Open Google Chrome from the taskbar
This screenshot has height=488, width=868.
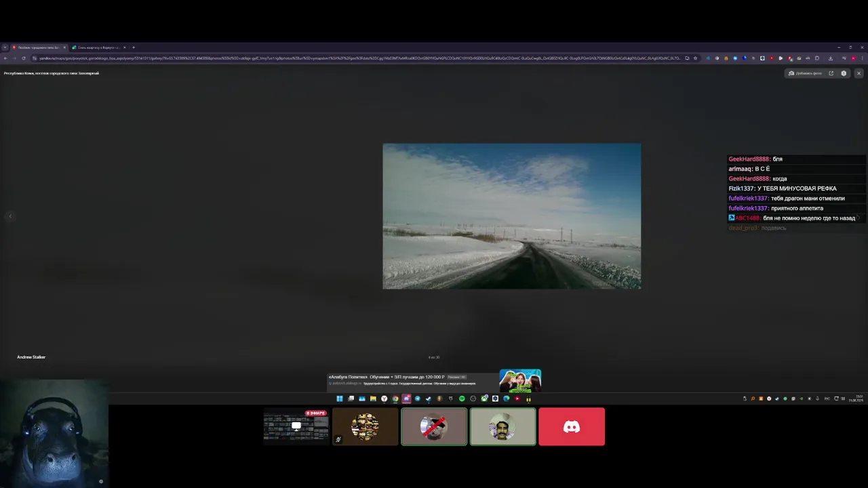click(395, 399)
